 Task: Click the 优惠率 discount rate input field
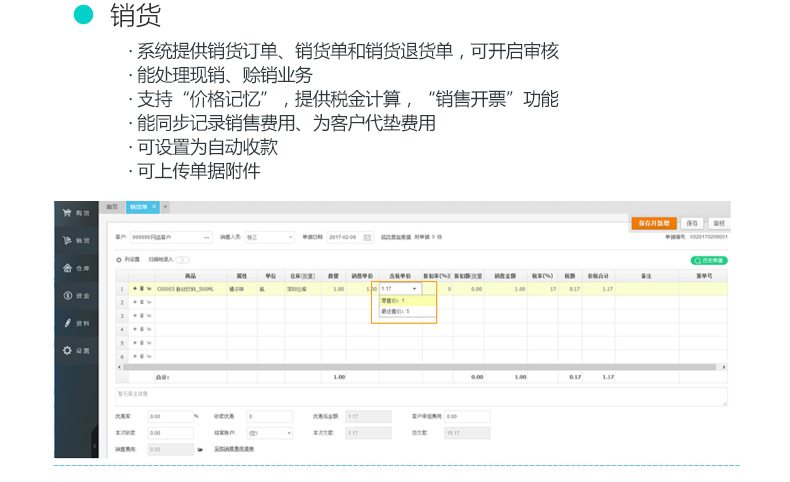pos(170,416)
